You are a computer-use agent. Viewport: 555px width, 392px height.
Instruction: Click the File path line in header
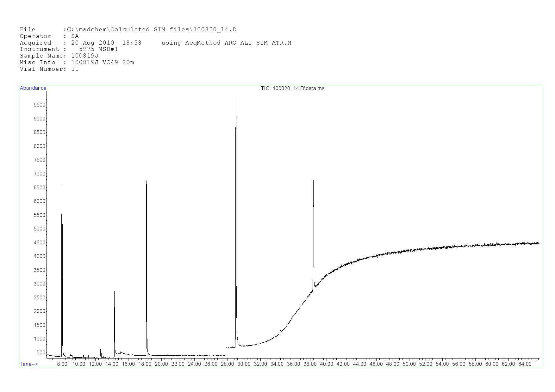(x=128, y=29)
